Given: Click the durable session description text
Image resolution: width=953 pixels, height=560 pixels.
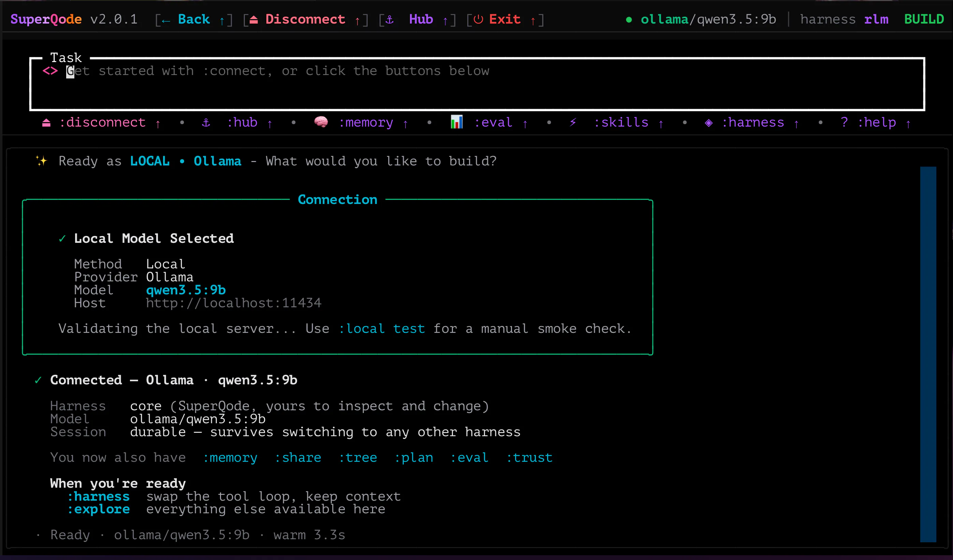Looking at the screenshot, I should [325, 432].
